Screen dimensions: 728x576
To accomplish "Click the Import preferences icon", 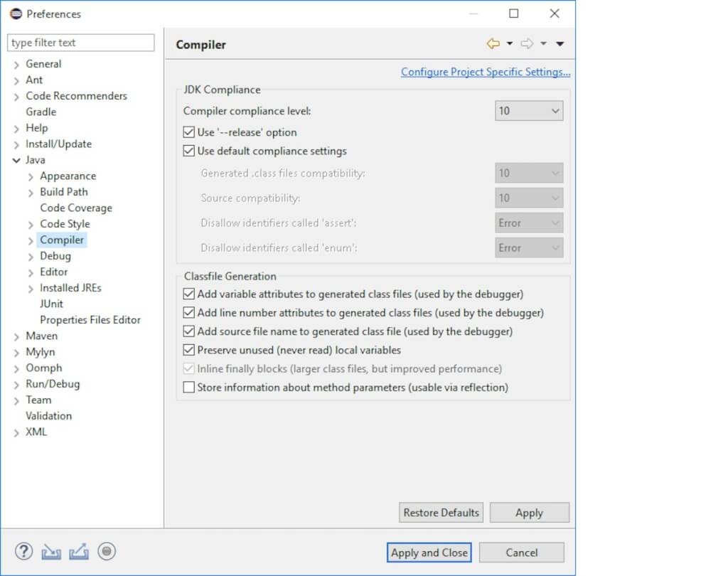I will pyautogui.click(x=51, y=551).
